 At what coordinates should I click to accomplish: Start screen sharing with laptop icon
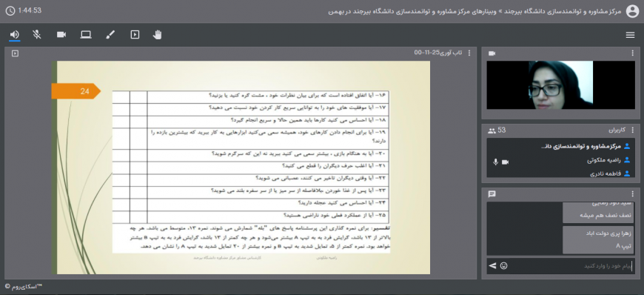point(86,35)
